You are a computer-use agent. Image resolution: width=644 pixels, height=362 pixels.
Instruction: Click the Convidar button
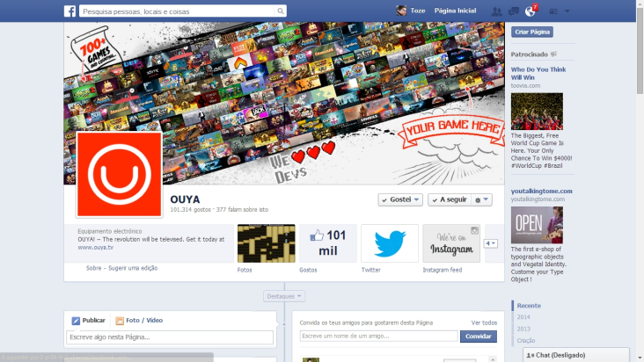478,337
